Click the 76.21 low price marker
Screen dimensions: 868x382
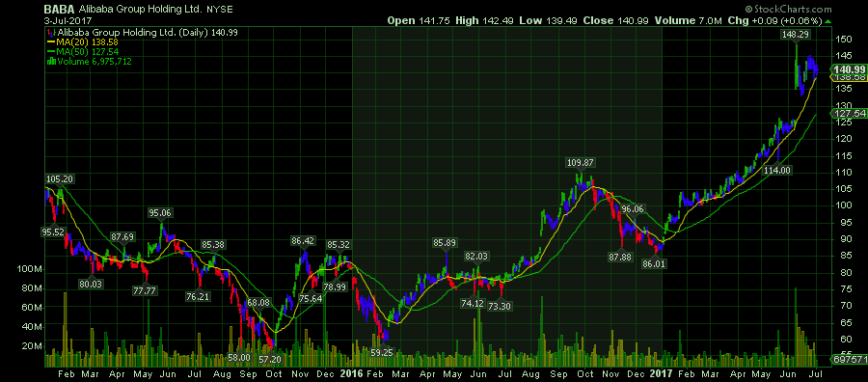coord(198,296)
